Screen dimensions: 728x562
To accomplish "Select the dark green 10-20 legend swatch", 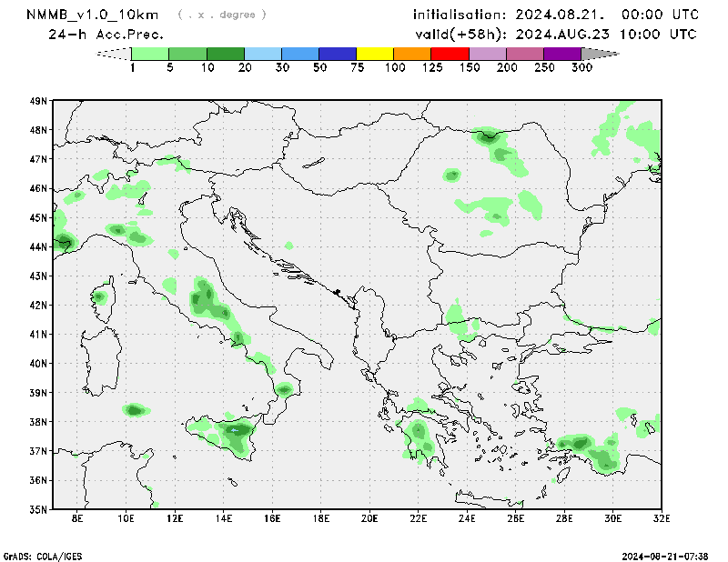I will pyautogui.click(x=226, y=55).
